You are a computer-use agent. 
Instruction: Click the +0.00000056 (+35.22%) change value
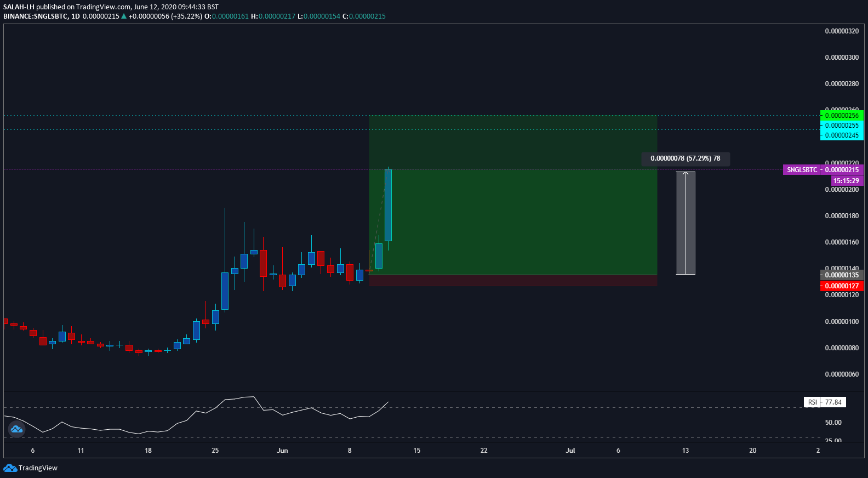click(x=165, y=16)
